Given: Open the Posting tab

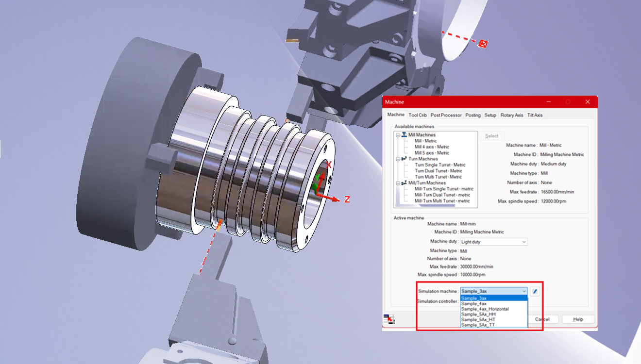Looking at the screenshot, I should [x=472, y=115].
